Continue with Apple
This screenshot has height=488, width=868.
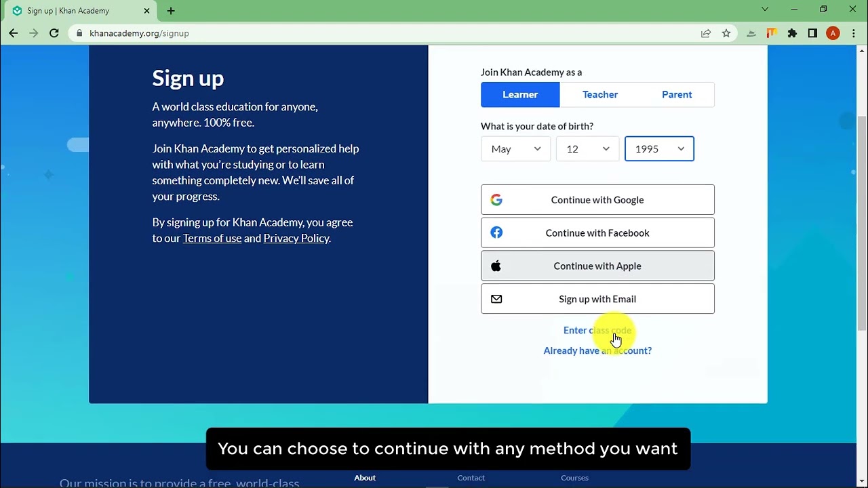point(597,266)
